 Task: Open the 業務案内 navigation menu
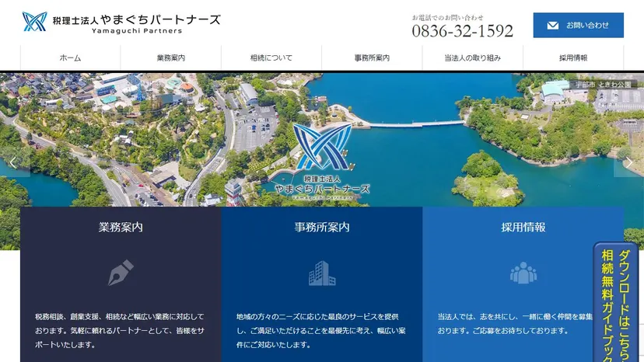pos(171,57)
